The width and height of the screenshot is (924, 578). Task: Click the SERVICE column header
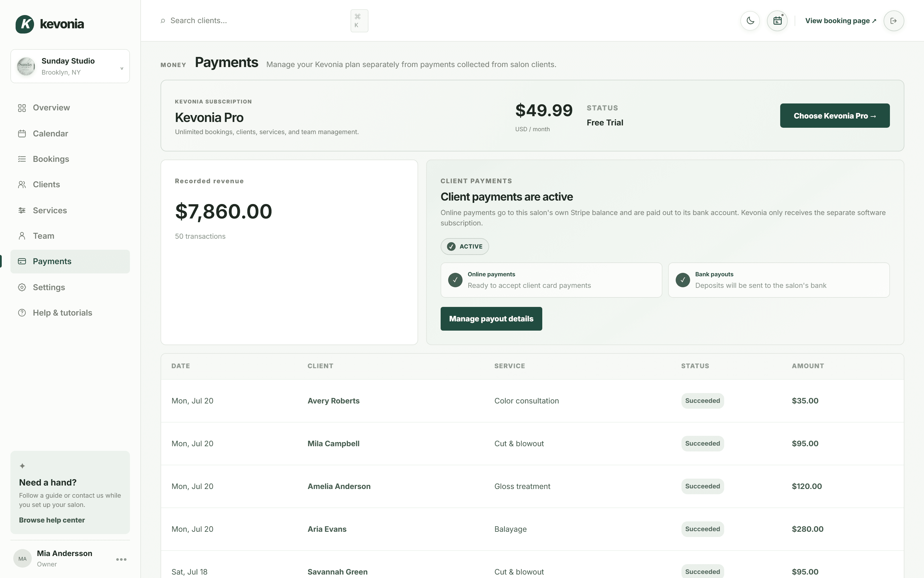tap(510, 366)
